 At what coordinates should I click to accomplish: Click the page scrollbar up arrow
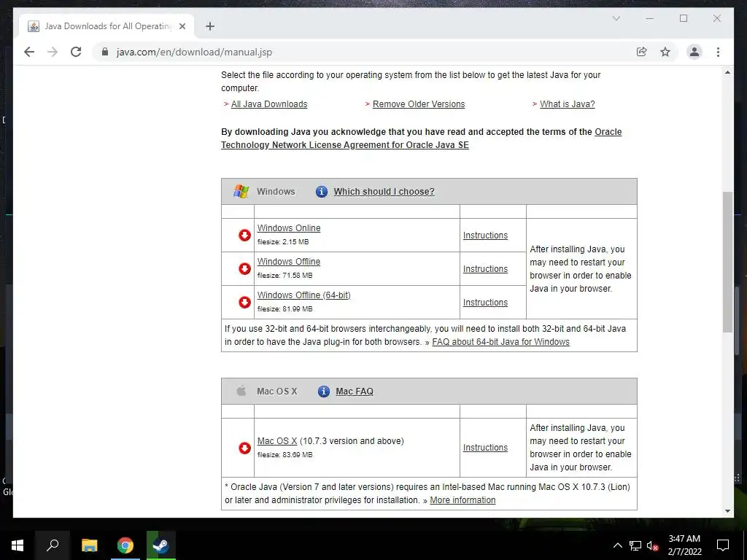pos(727,72)
